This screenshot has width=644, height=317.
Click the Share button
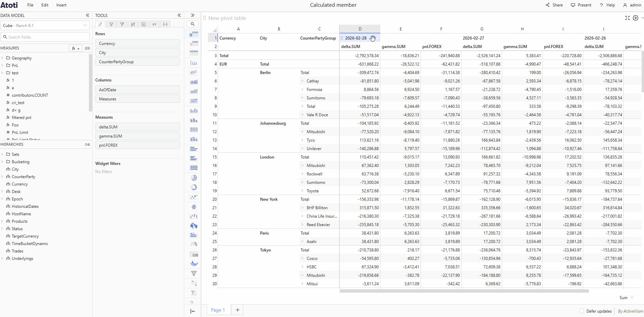[554, 5]
